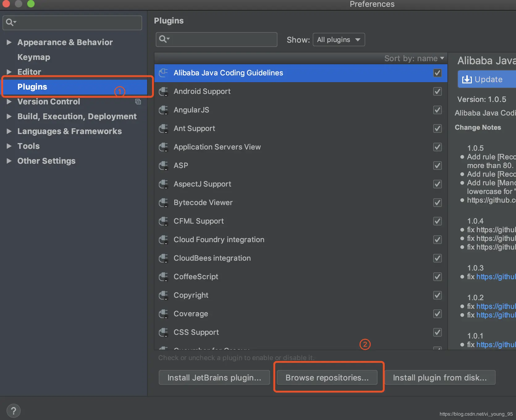This screenshot has height=420, width=516.
Task: Expand the Languages & Frameworks tree node
Action: pyautogui.click(x=9, y=131)
